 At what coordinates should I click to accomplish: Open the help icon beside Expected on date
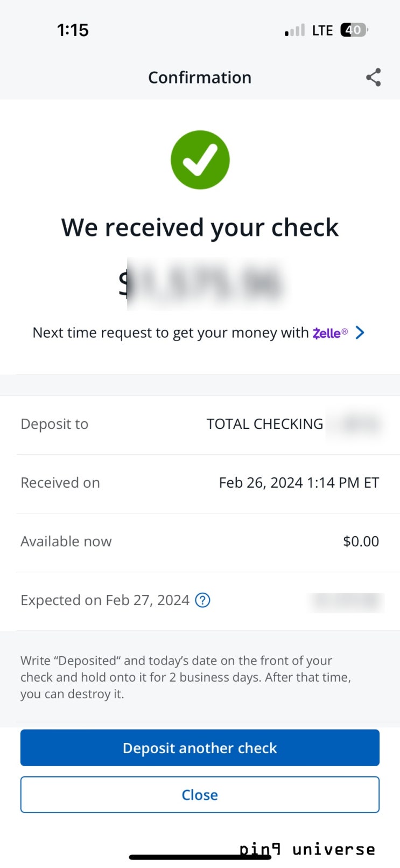click(202, 600)
